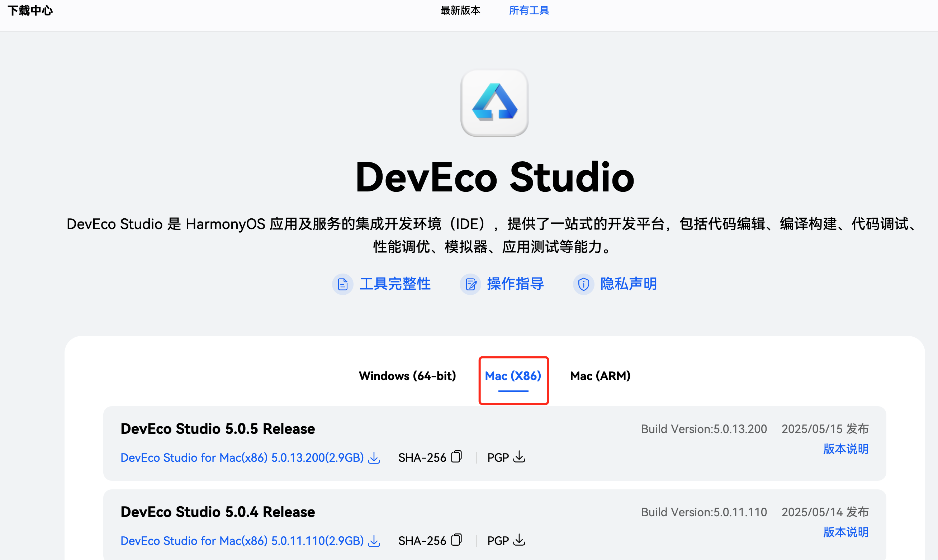Open 所有工具 in top navigation

529,10
